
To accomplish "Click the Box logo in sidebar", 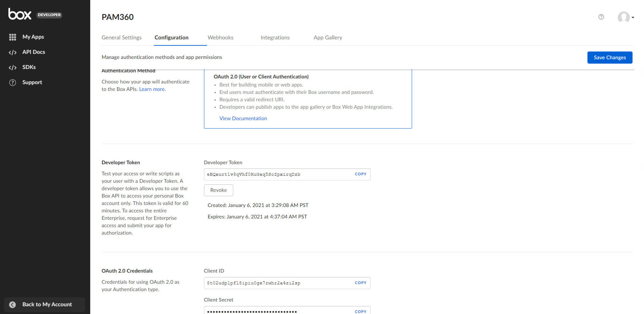I will [x=20, y=14].
